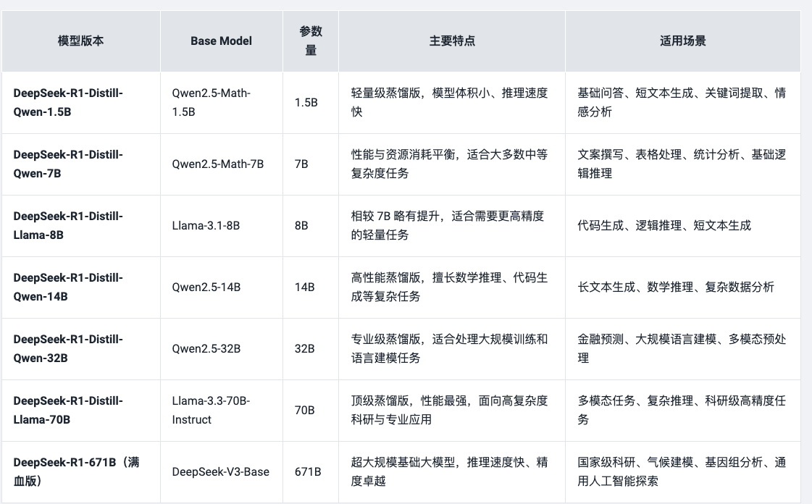Click the 超大规模基础大模型 feature description
This screenshot has width=812, height=504.
[450, 472]
